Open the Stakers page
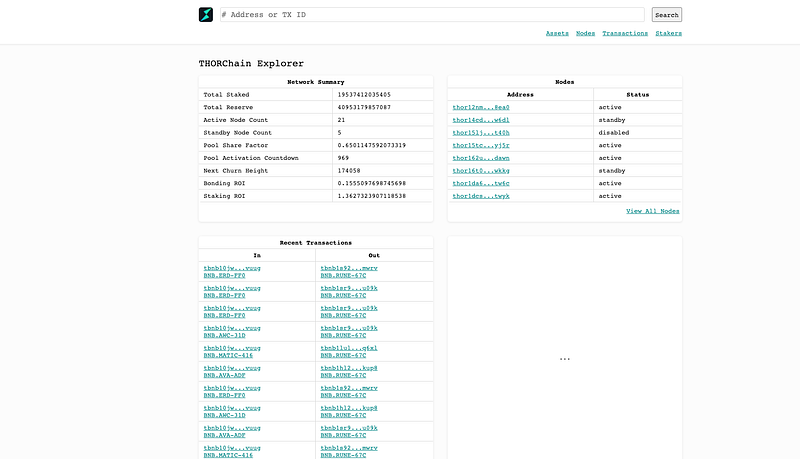Image resolution: width=800 pixels, height=459 pixels. point(668,33)
